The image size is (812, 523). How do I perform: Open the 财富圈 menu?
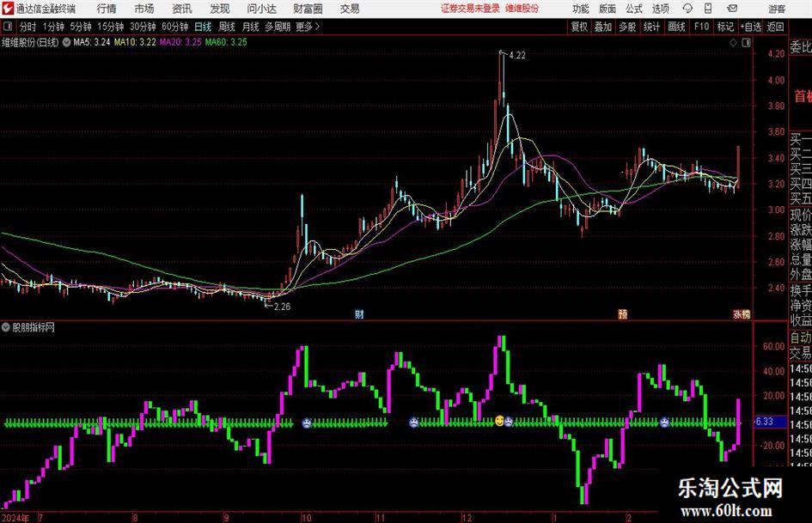308,9
